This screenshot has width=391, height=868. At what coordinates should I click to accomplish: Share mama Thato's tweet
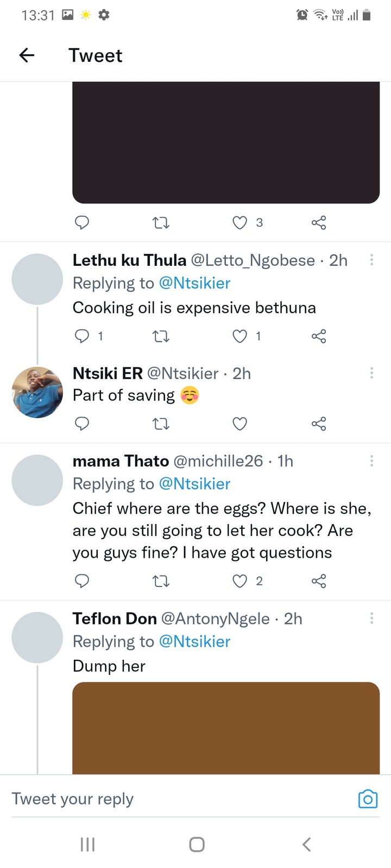pos(319,581)
